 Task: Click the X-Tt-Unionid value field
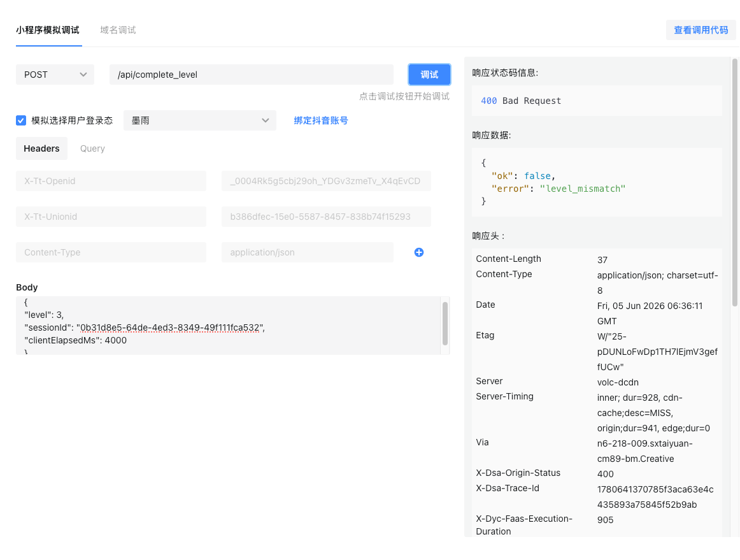[x=326, y=217]
